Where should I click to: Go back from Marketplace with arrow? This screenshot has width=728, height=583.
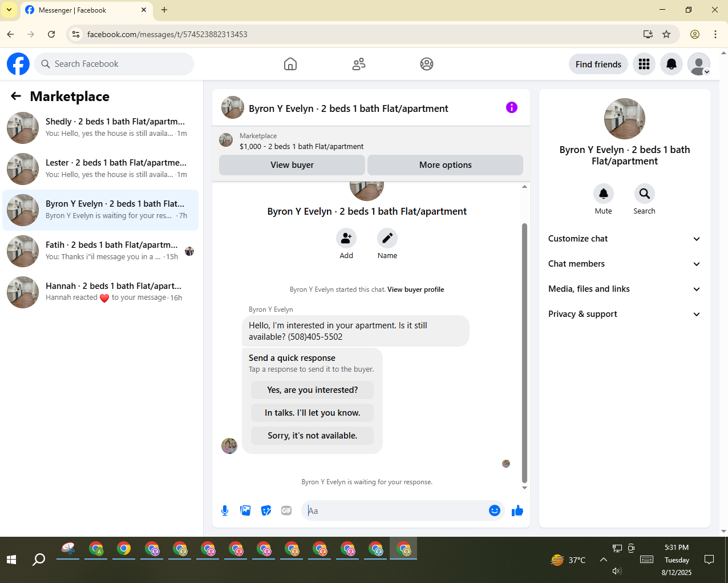tap(16, 97)
